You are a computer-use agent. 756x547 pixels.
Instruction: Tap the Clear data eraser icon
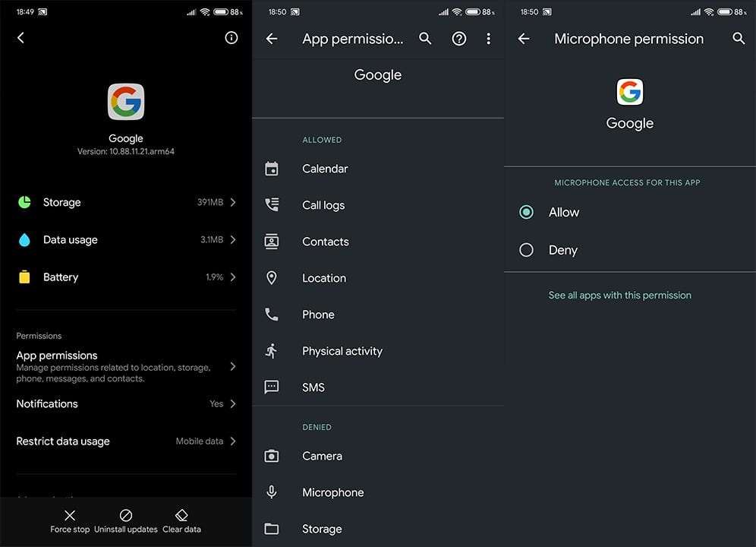tap(181, 514)
